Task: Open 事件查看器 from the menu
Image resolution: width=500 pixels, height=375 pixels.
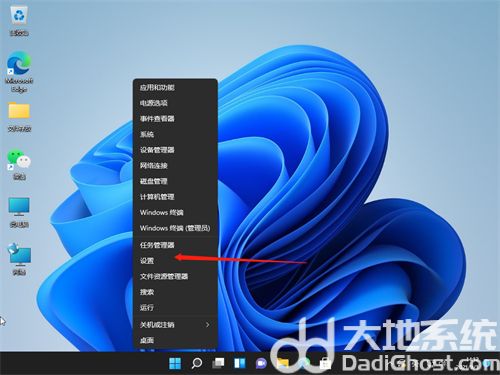Action: [x=175, y=119]
